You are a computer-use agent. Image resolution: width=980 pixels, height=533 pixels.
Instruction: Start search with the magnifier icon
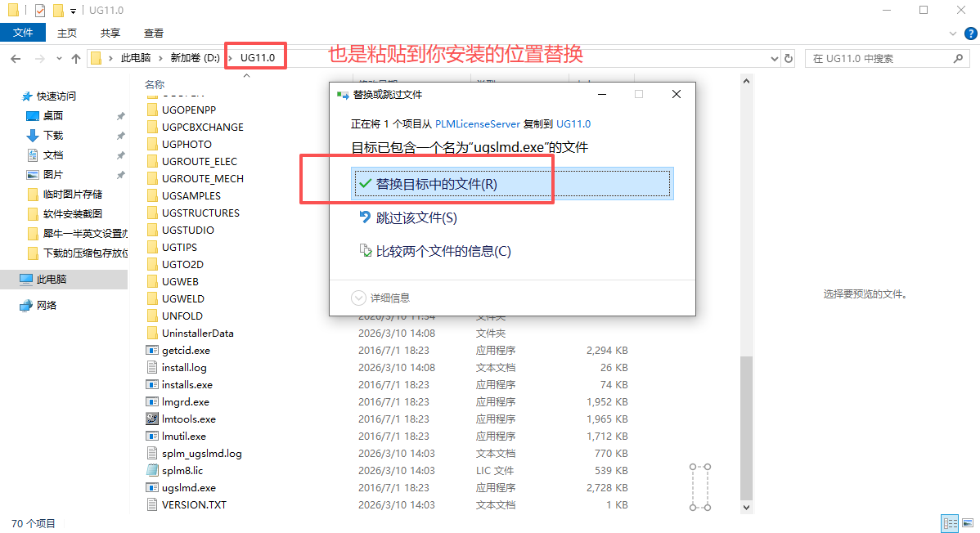(957, 59)
